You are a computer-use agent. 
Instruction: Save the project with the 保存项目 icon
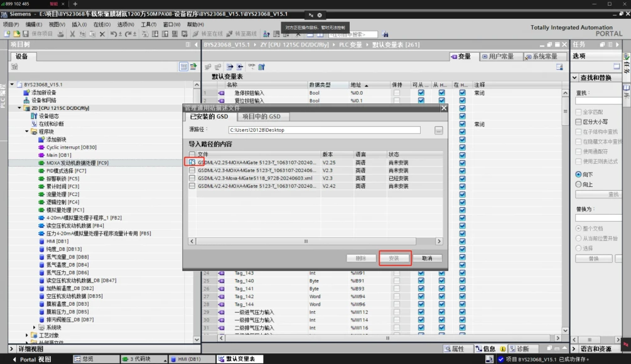tap(26, 34)
